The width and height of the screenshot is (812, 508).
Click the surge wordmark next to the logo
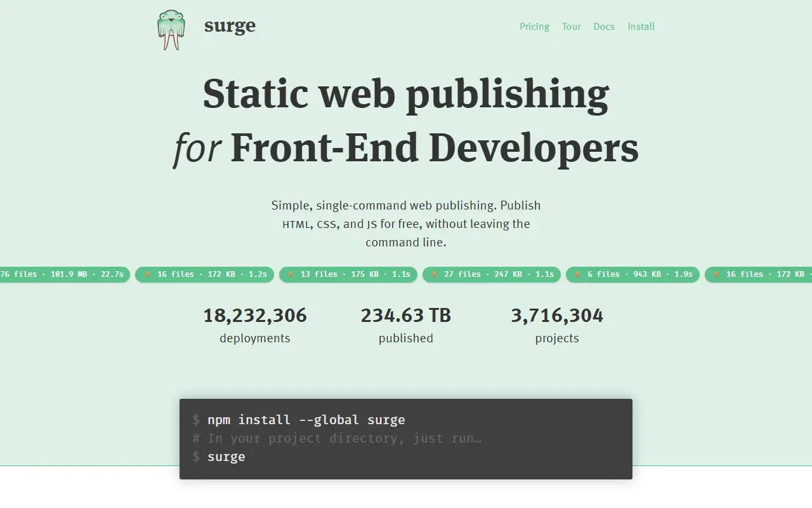tap(230, 26)
